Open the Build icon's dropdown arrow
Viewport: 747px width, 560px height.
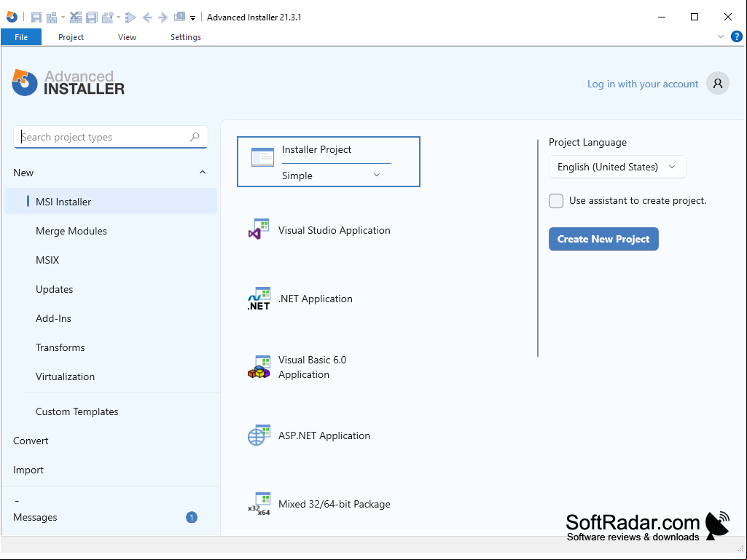(63, 17)
